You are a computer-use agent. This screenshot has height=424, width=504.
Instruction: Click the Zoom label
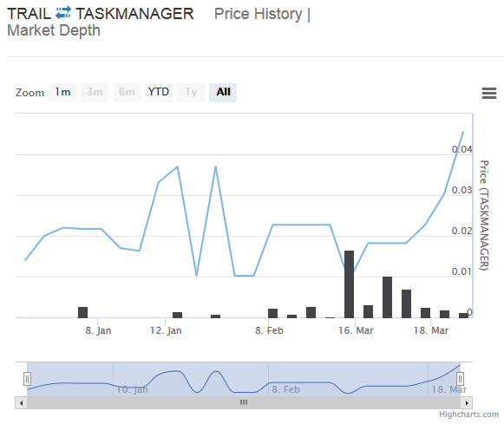[x=29, y=93]
